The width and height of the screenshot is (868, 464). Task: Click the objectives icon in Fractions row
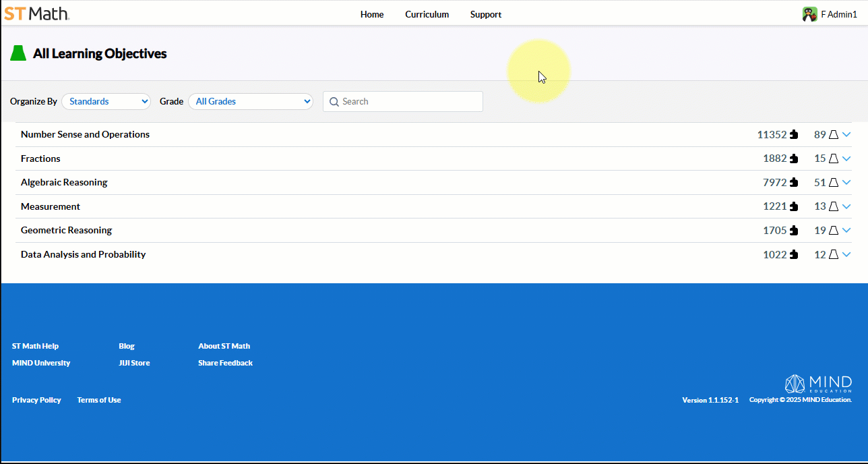click(x=833, y=159)
